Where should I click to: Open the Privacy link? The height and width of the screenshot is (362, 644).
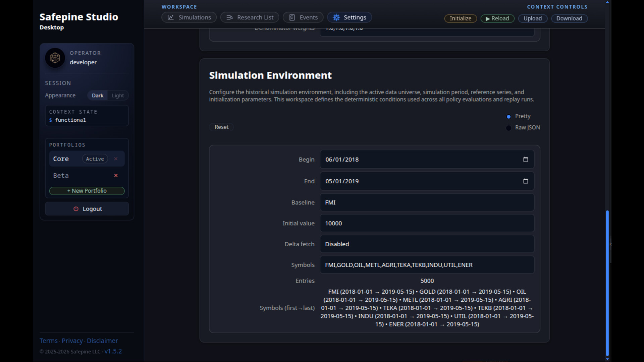[x=72, y=341]
